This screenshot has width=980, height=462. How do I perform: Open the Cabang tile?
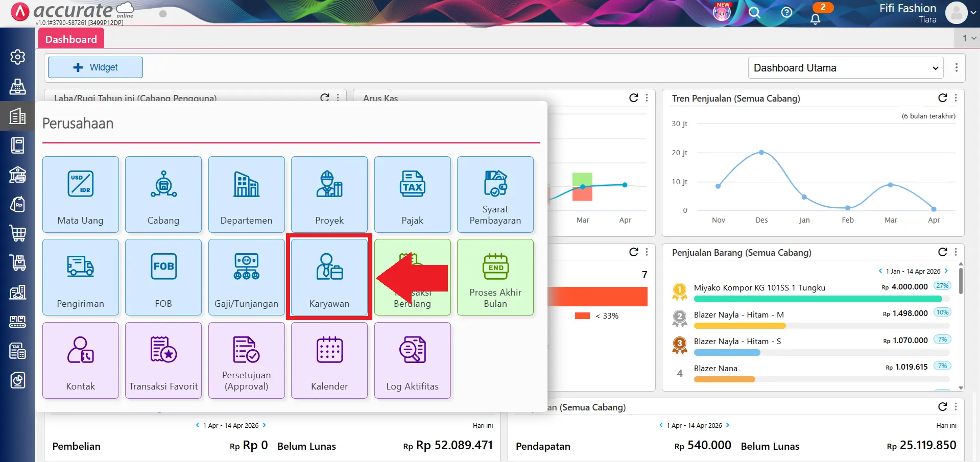[x=163, y=194]
